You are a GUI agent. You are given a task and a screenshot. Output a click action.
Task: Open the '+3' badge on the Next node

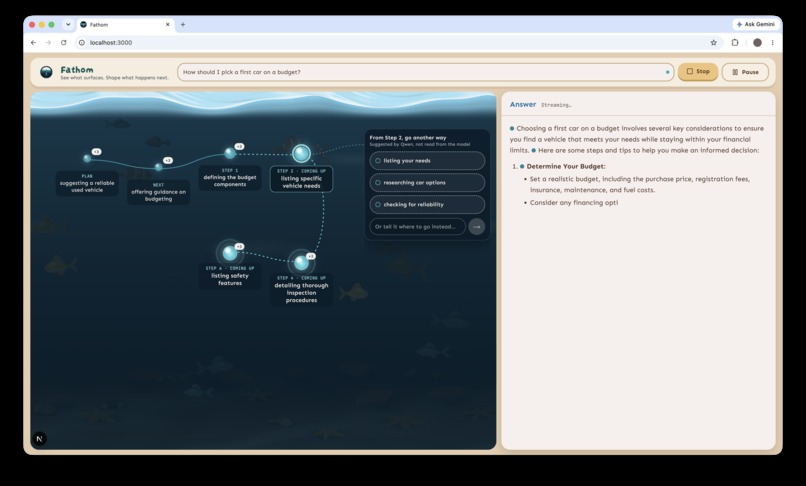coord(168,160)
